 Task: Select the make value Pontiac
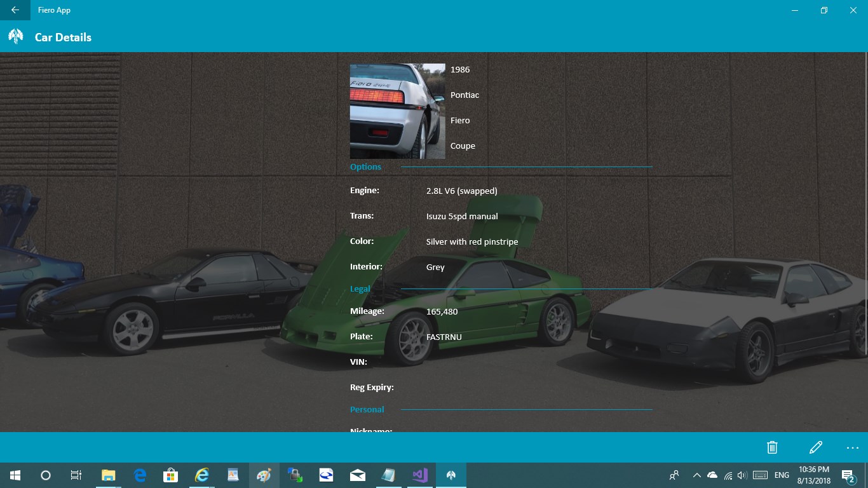(465, 95)
